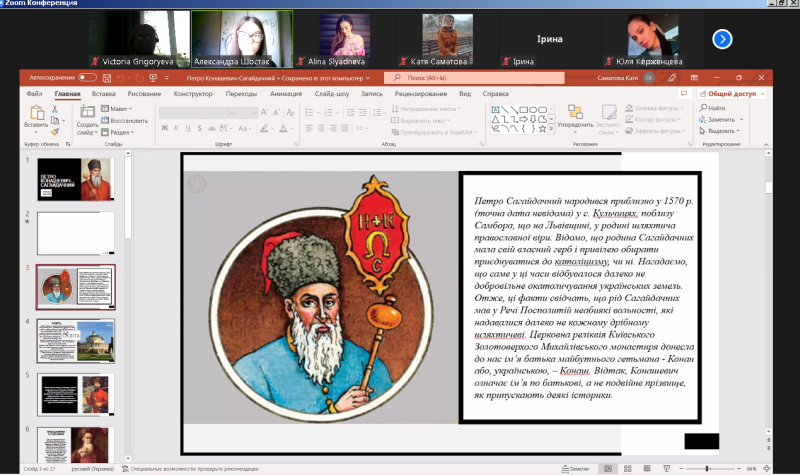800x475 pixels.
Task: Click the Восстановить slide reset button
Action: (124, 120)
